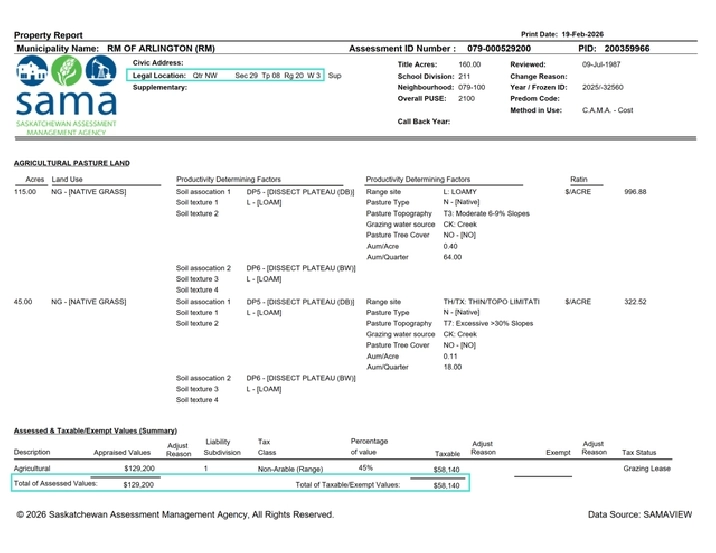Select the highlighted Total of Assessed Values row

pyautogui.click(x=238, y=485)
